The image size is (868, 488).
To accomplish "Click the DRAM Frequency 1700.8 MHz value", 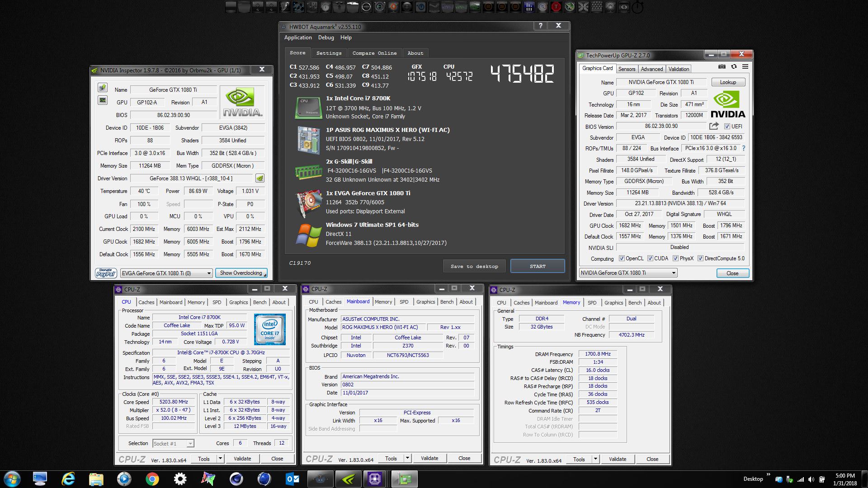I will point(598,354).
